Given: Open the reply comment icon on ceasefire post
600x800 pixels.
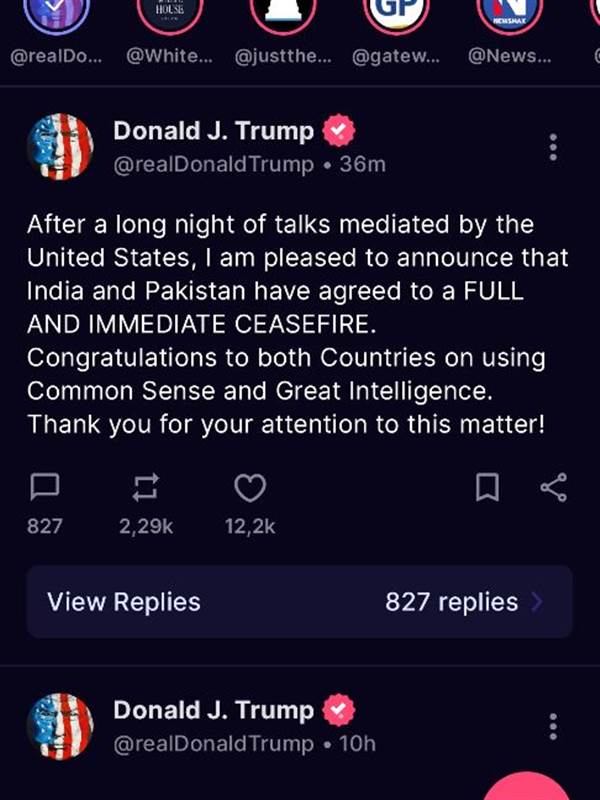Looking at the screenshot, I should tap(45, 487).
